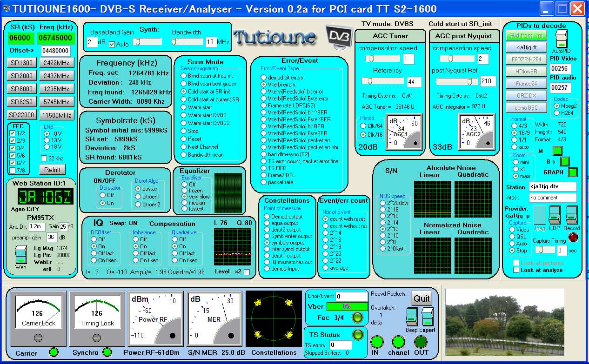
Task: Click the Offset input field
Action: (x=55, y=51)
